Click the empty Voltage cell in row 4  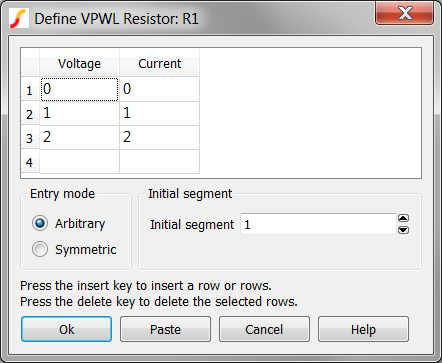click(79, 162)
